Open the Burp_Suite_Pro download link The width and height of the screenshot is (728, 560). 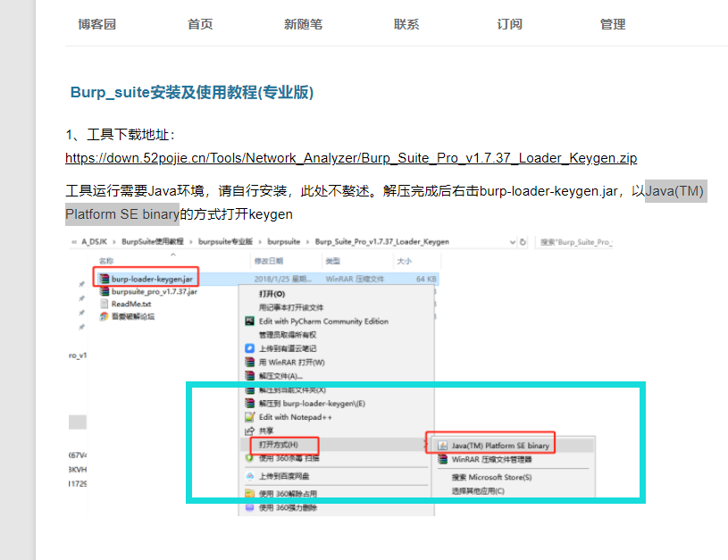350,158
